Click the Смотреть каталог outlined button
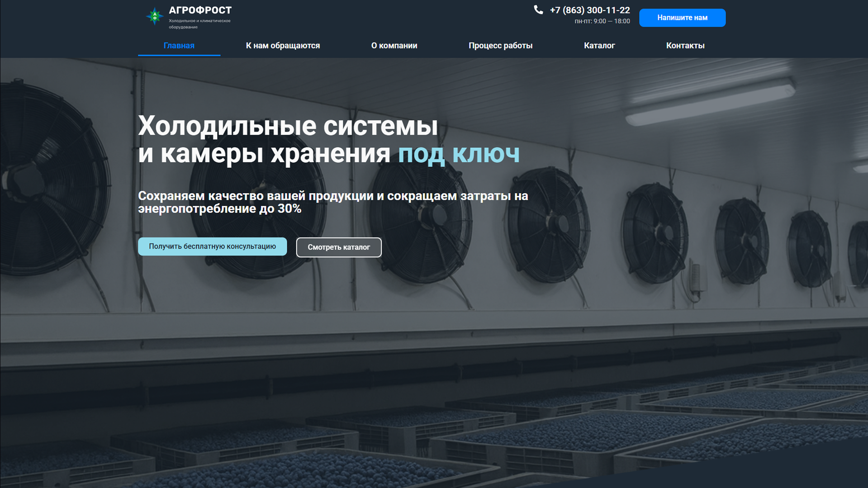This screenshot has height=488, width=868. [338, 247]
